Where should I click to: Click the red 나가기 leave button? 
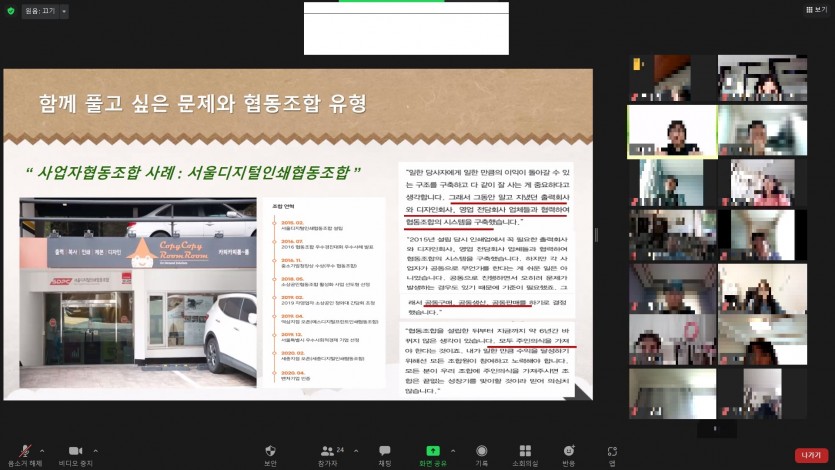(811, 455)
